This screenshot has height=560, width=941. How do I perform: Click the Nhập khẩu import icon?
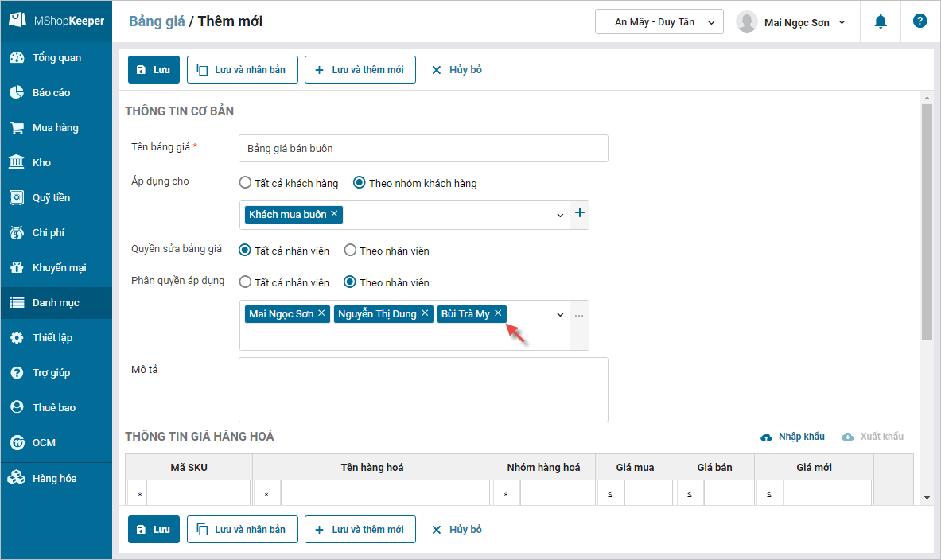(x=767, y=437)
